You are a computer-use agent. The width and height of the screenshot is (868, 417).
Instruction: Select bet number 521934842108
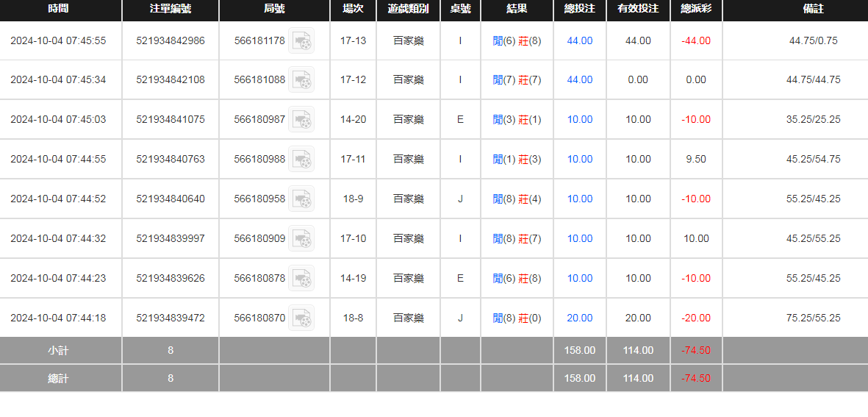[170, 79]
